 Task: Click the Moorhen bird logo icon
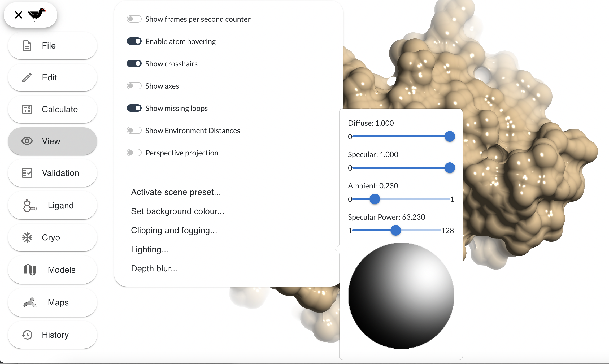[37, 14]
